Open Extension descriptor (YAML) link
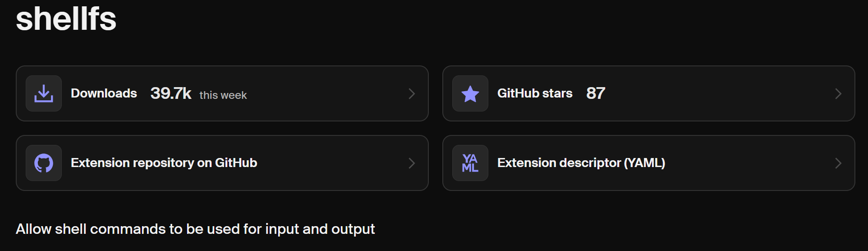Image resolution: width=868 pixels, height=251 pixels. [581, 163]
